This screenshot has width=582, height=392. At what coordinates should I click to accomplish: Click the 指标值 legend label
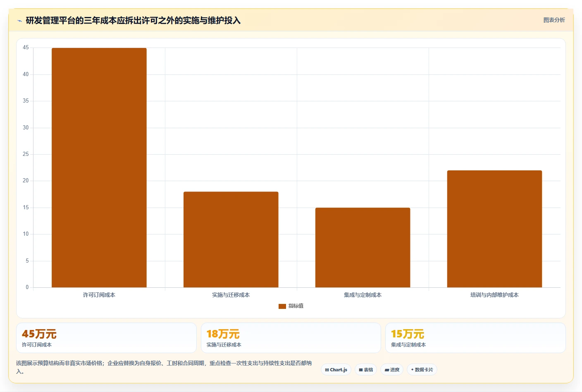click(296, 306)
